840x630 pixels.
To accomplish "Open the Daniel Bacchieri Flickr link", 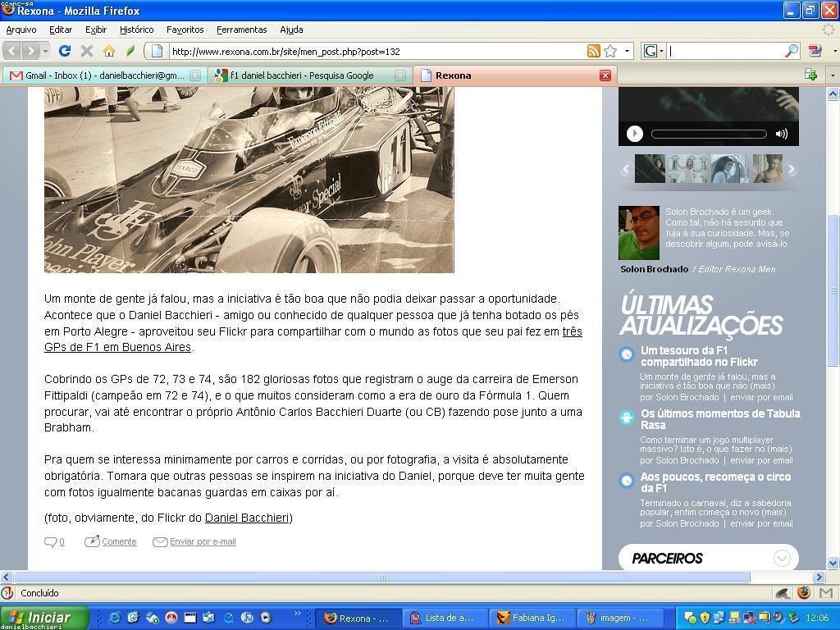I will 247,518.
